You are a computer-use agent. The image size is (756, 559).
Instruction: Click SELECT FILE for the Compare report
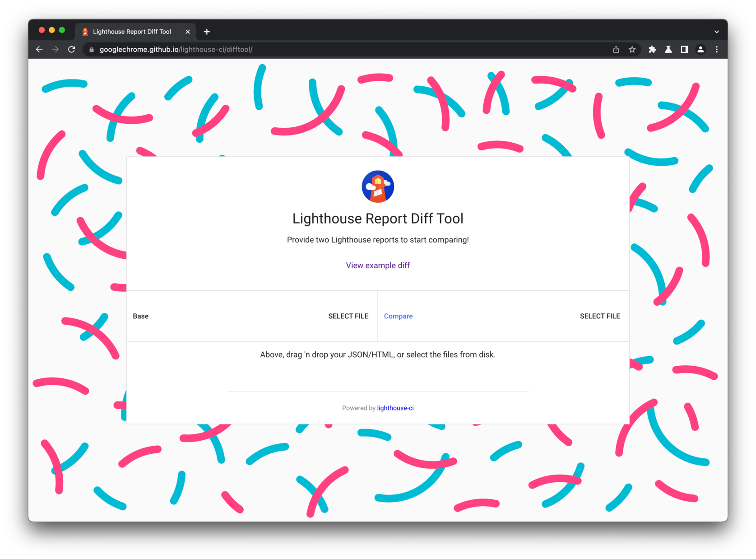coord(600,316)
